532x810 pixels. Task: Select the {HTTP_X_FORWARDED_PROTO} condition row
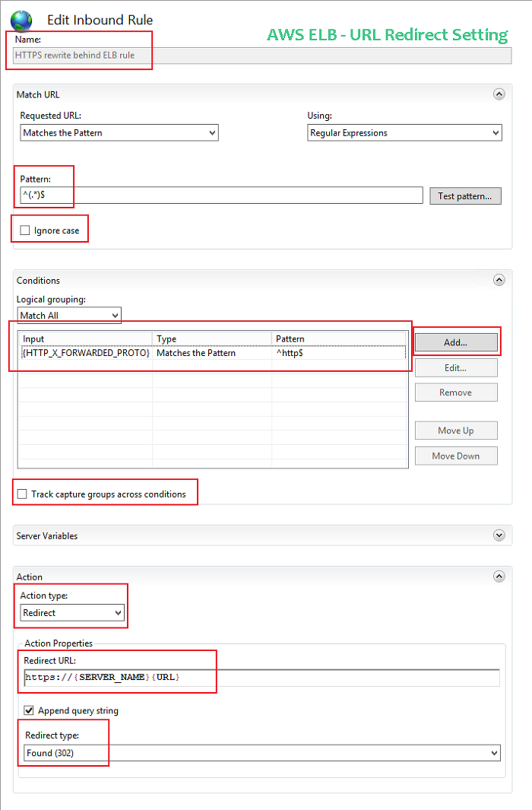pos(213,353)
